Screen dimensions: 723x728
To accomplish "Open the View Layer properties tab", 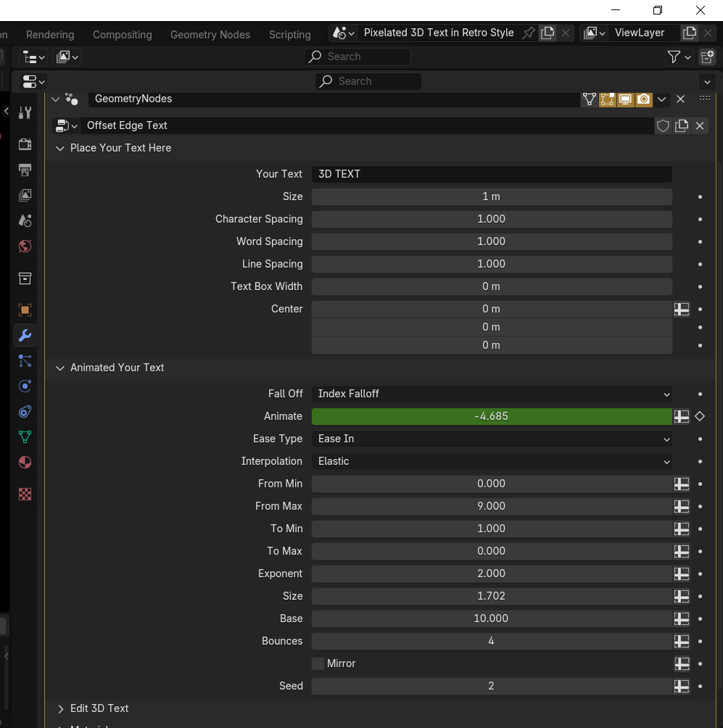I will pyautogui.click(x=25, y=195).
